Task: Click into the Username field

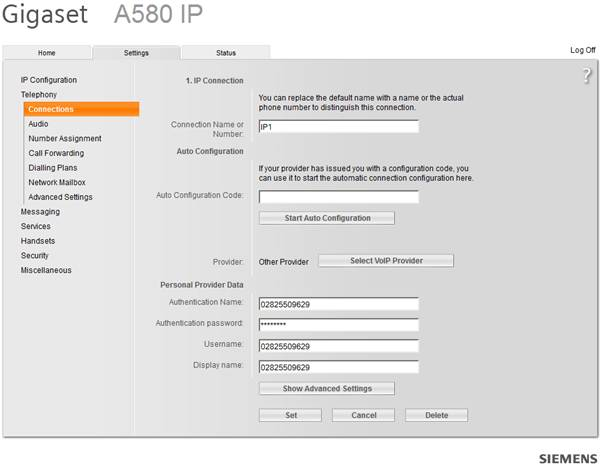Action: coord(339,346)
